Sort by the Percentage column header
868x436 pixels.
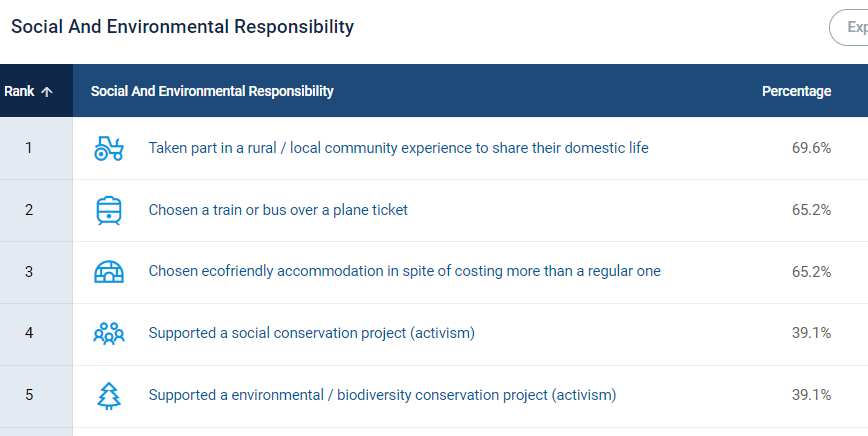(796, 91)
